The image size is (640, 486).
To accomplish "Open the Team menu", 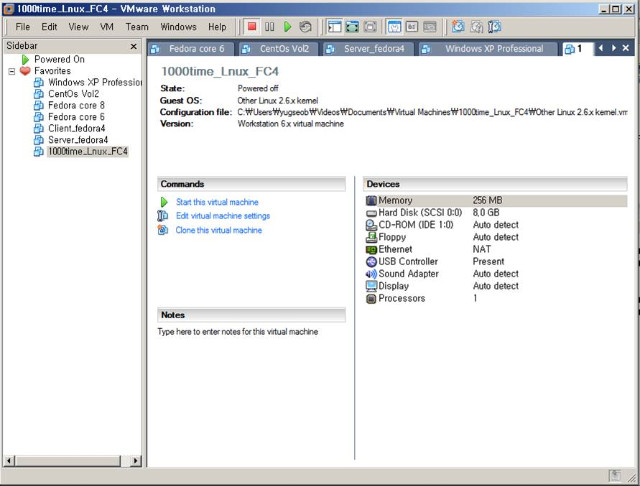I will coord(137,27).
